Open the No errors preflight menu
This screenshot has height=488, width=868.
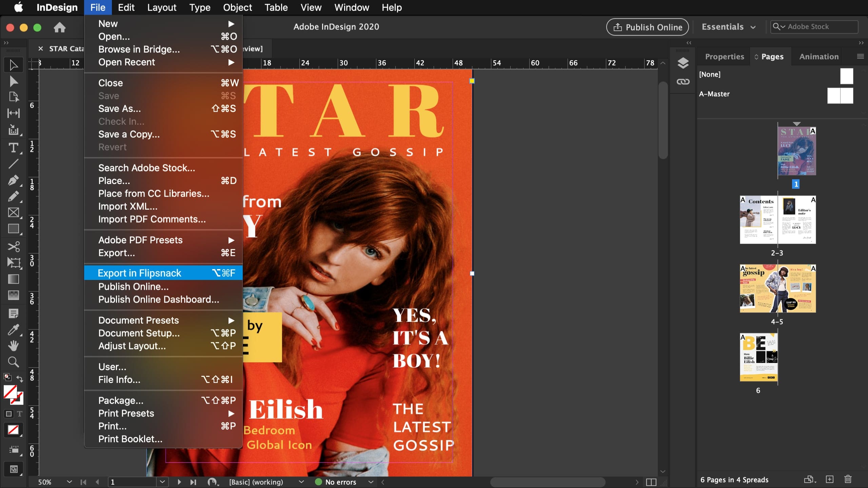[371, 482]
